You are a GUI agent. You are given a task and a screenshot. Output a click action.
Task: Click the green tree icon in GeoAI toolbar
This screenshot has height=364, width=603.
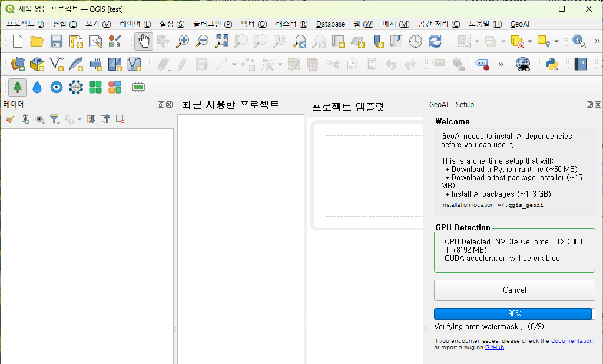pyautogui.click(x=18, y=87)
